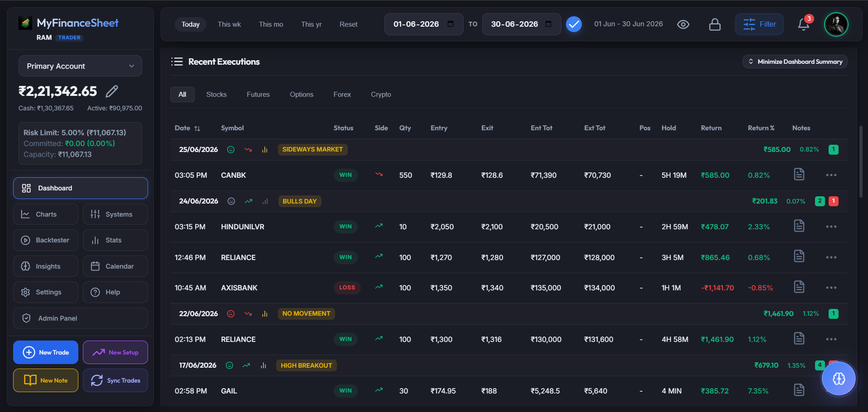Open notes for 02:13 PM RELIANCE trade
868x412 pixels.
click(x=799, y=338)
